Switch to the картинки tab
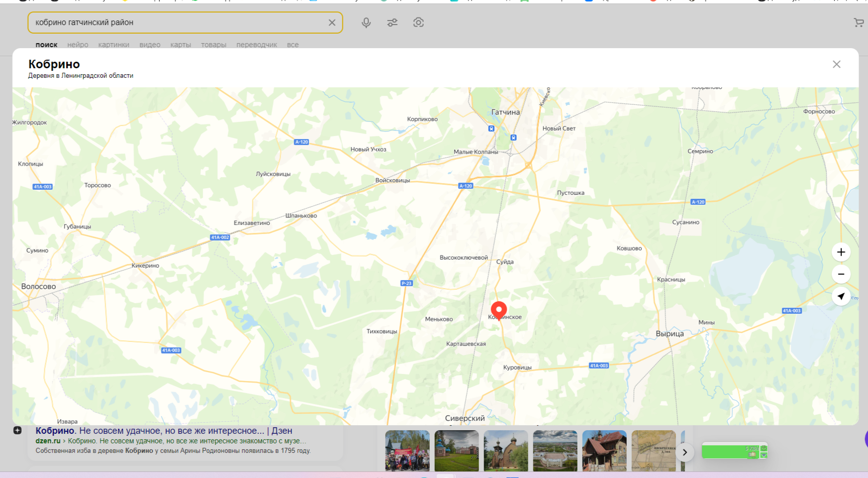868x478 pixels. 114,45
